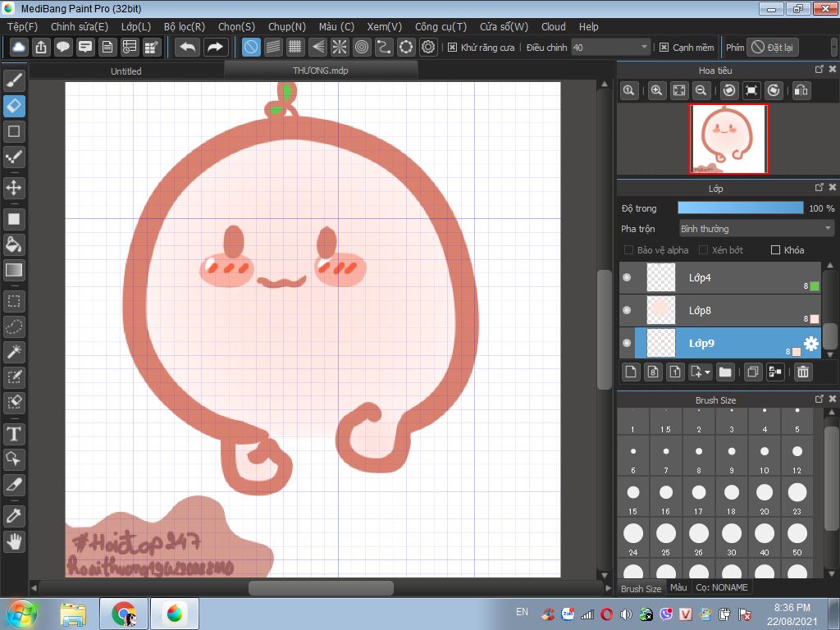Check the Khóa lock checkbox
840x630 pixels.
tap(775, 250)
